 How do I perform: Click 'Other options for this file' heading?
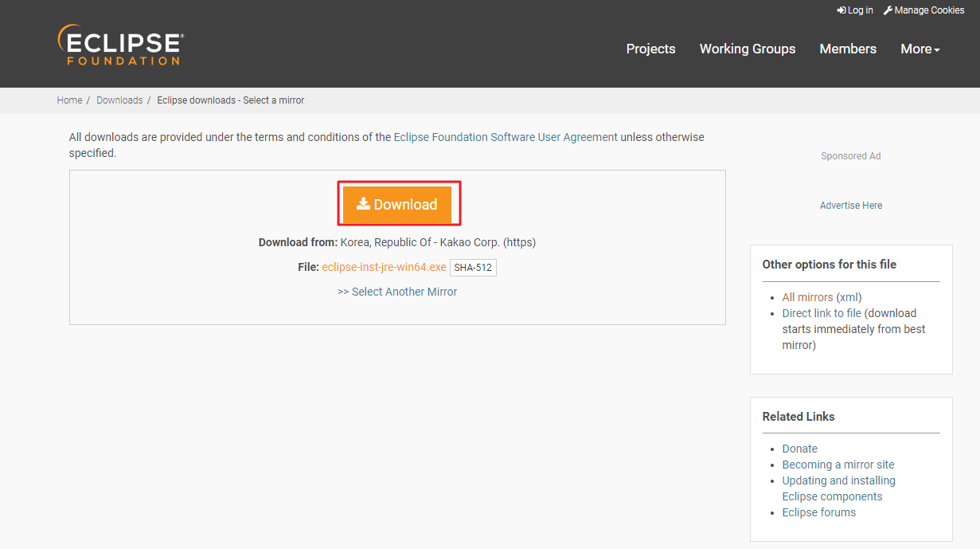point(829,265)
